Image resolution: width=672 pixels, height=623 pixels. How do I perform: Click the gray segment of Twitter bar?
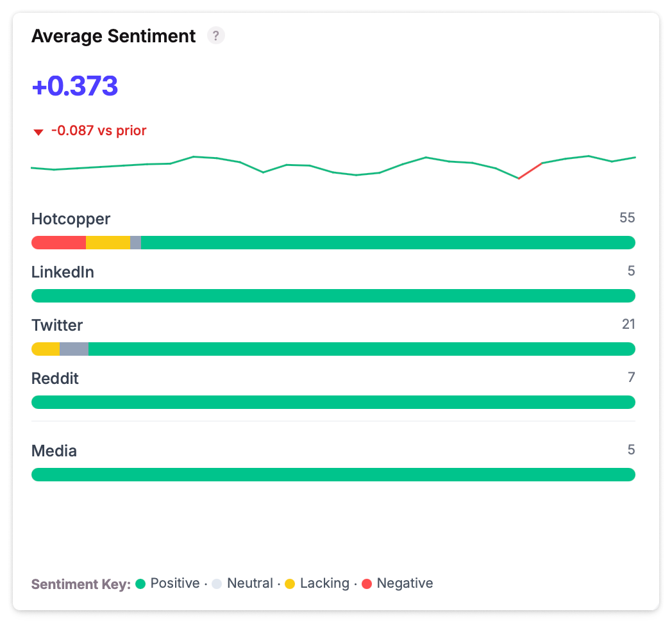point(74,349)
